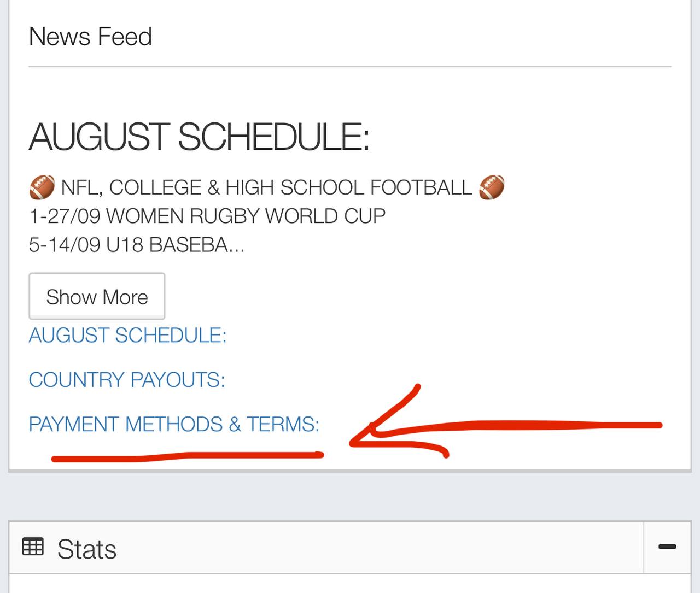Click the divider line under News Feed
The width and height of the screenshot is (700, 593).
click(350, 67)
